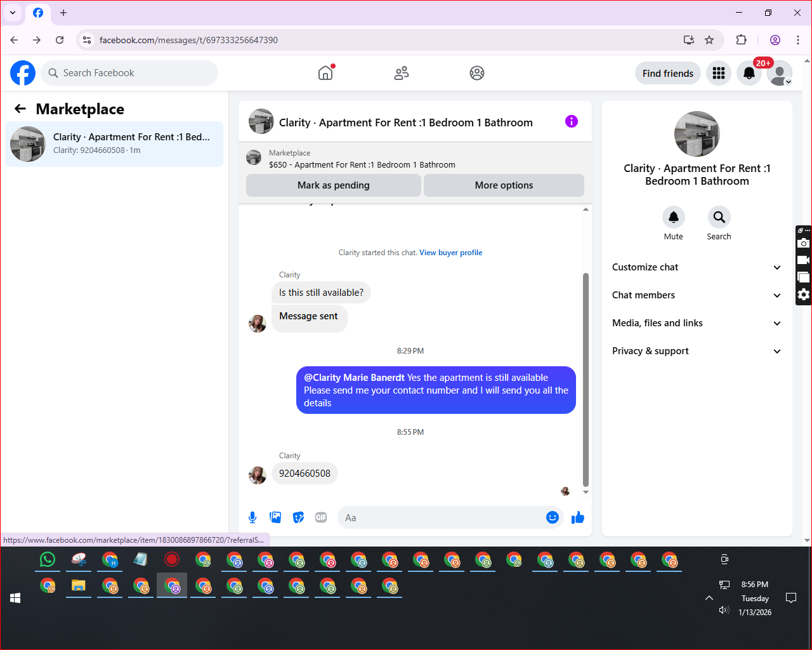Open the account profile avatar menu

[780, 73]
